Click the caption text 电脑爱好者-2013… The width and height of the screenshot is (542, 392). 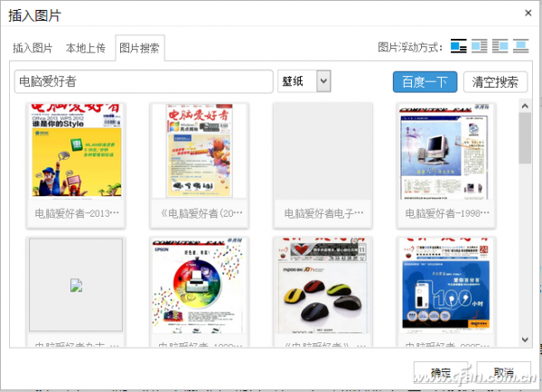[x=77, y=213]
